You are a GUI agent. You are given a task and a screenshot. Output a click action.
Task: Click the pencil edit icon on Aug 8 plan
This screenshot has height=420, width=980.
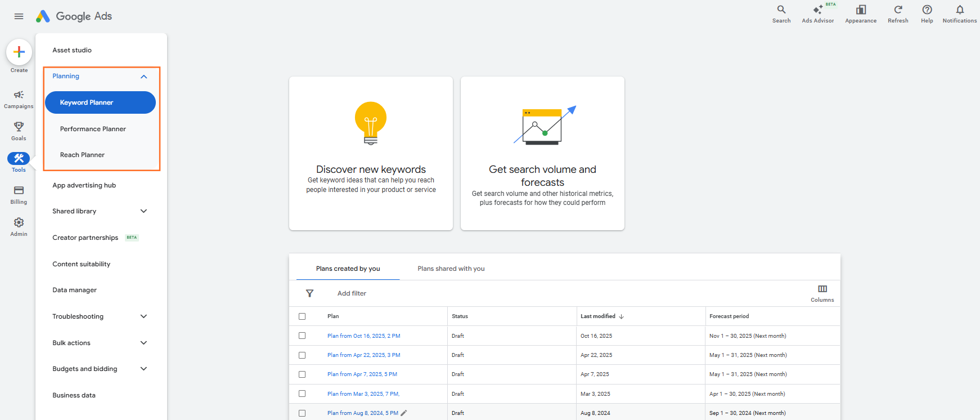pos(404,413)
